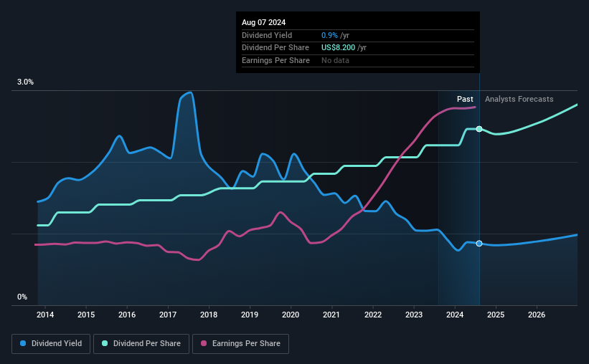The width and height of the screenshot is (589, 364).
Task: Click the 0% y-axis label
Action: [x=22, y=297]
